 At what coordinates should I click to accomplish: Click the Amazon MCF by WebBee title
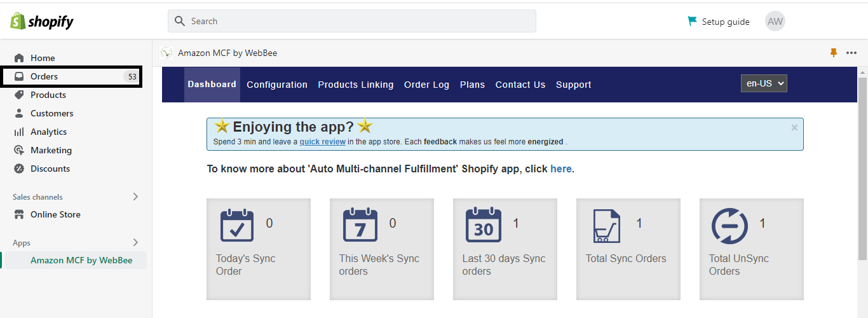227,53
